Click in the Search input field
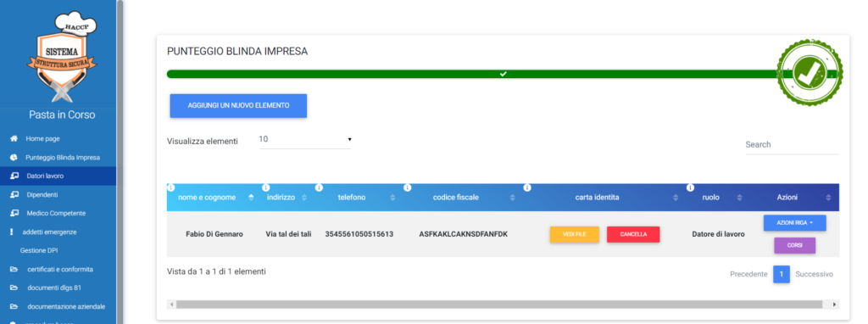This screenshot has height=324, width=868. tap(792, 144)
